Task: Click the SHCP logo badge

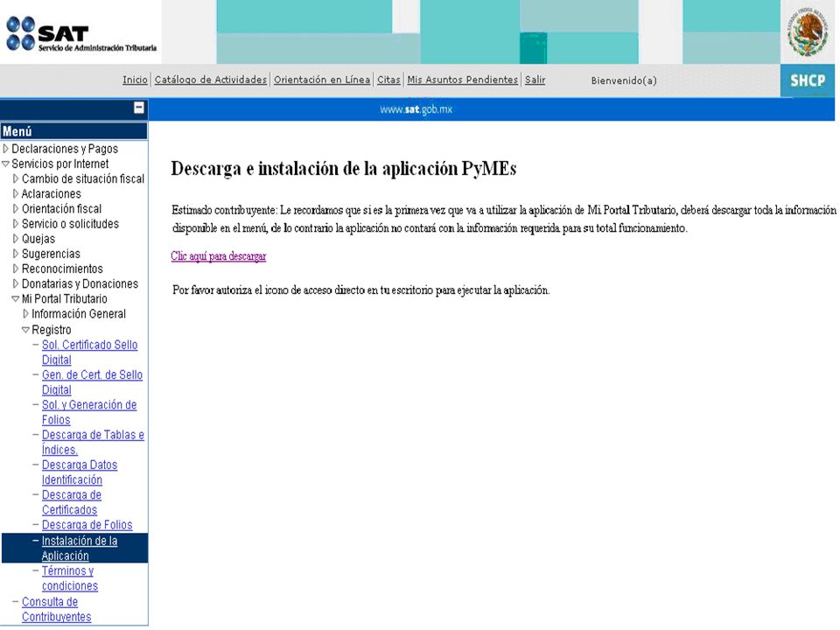Action: [x=808, y=80]
